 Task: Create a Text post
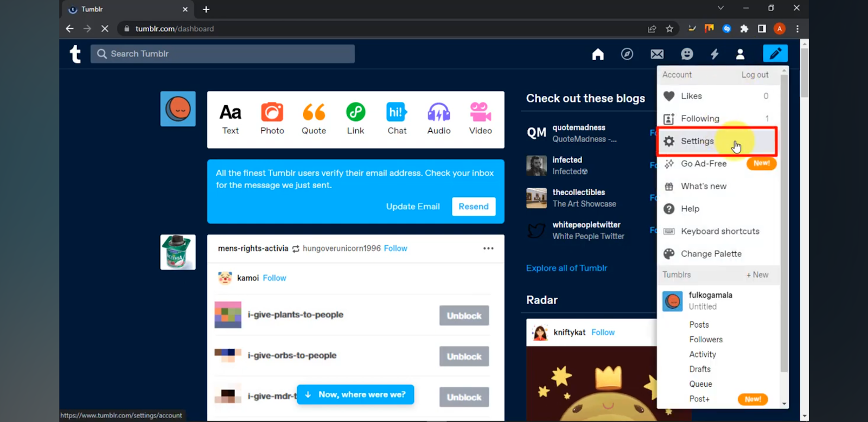[x=230, y=119]
